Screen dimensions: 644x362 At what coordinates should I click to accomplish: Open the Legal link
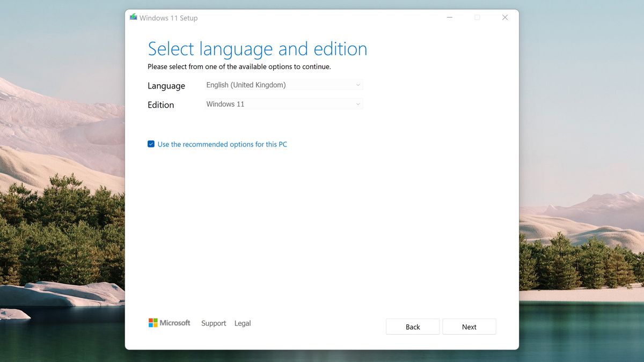pyautogui.click(x=243, y=323)
